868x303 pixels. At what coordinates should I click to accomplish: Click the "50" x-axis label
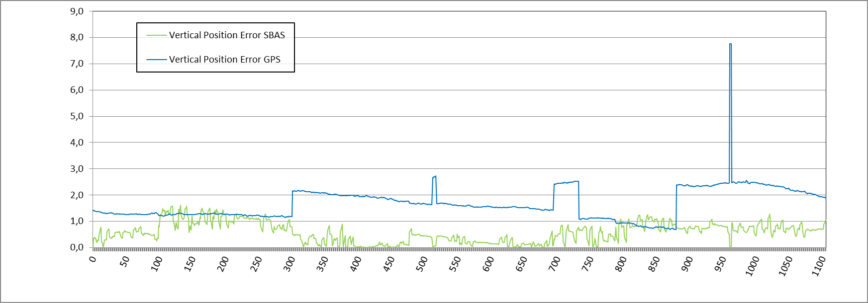point(124,262)
